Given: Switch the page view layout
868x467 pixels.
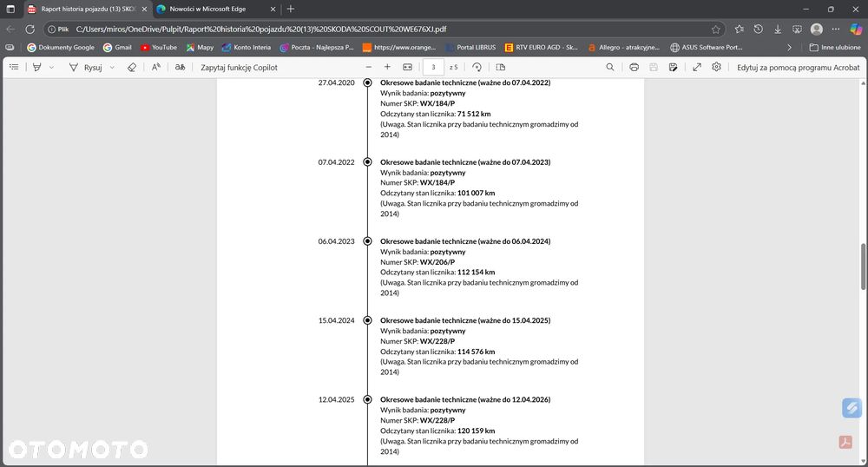Looking at the screenshot, I should (501, 67).
